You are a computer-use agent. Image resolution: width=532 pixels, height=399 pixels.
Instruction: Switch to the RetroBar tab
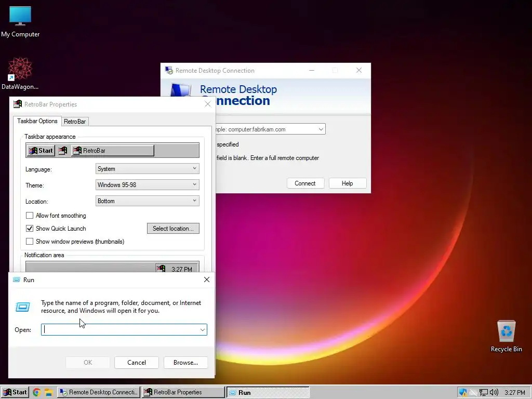pos(75,122)
